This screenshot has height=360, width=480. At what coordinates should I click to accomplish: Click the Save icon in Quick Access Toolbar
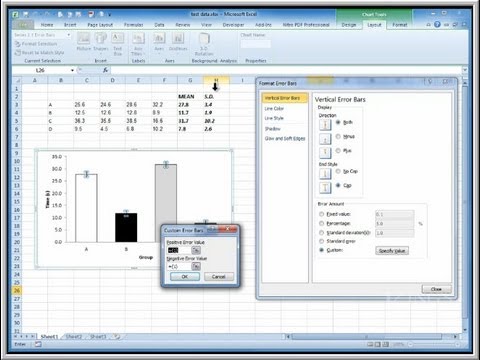[26, 14]
